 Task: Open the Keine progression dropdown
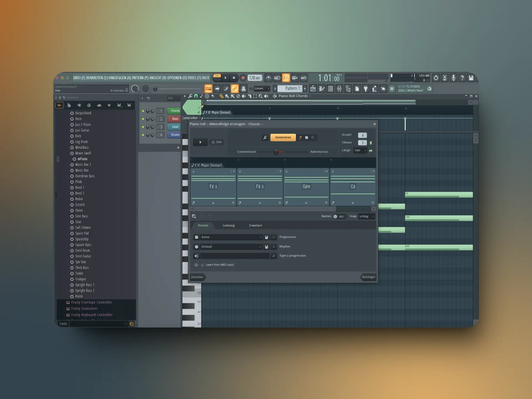click(x=231, y=237)
